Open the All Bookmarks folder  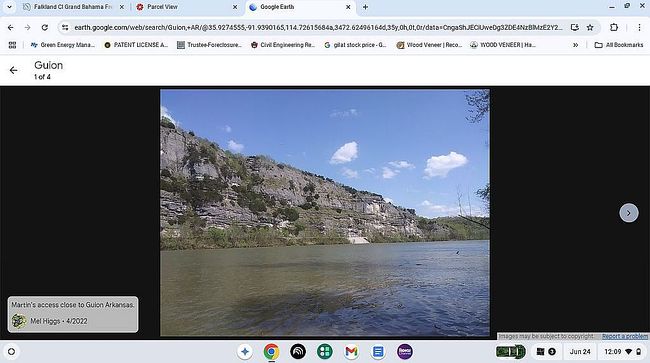pyautogui.click(x=618, y=45)
